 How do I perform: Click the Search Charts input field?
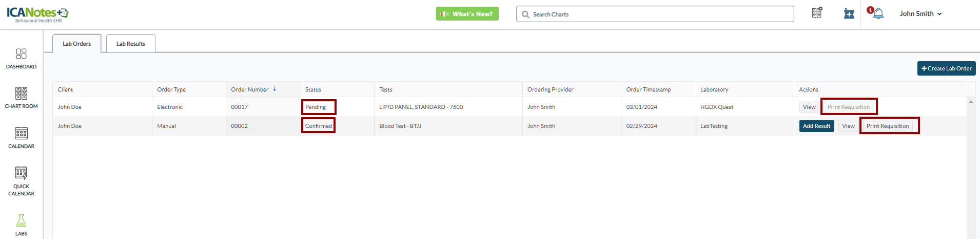click(655, 14)
